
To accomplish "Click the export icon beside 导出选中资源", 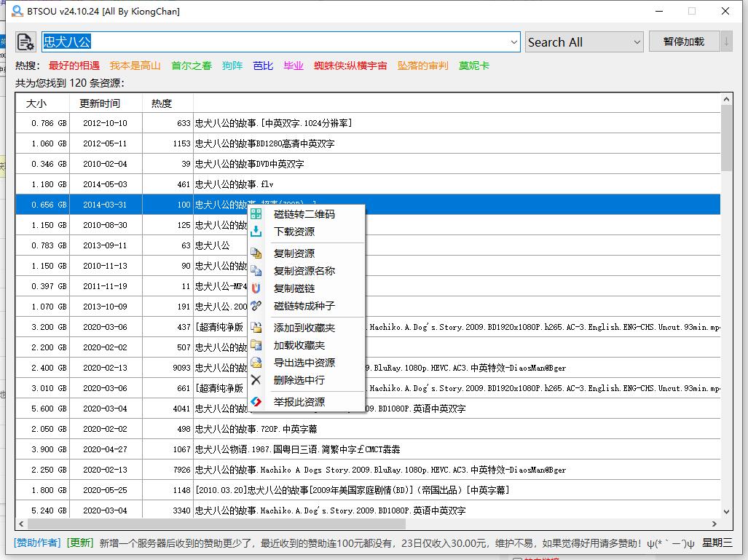I will tap(256, 362).
